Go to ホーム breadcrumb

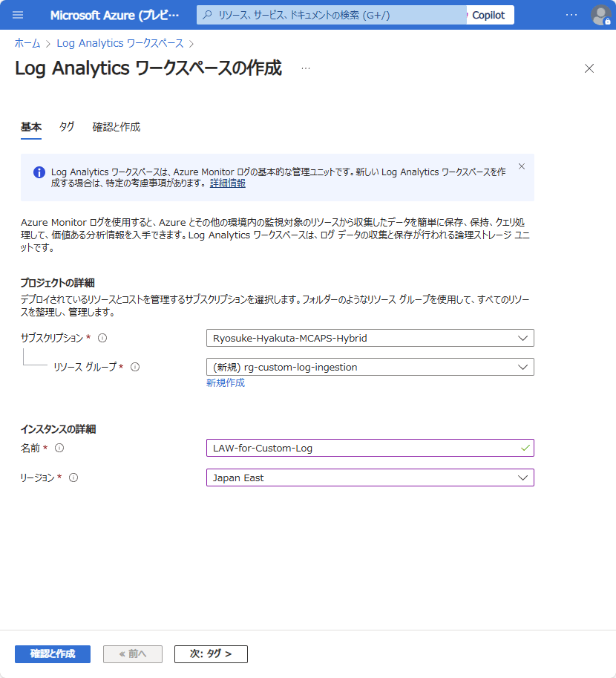pos(27,43)
